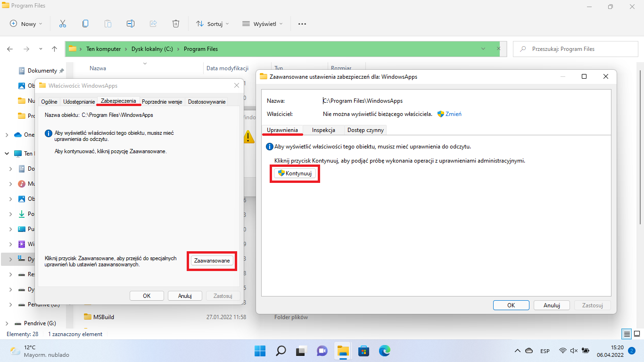Open the Windows Start menu
The image size is (644, 362).
pos(260,351)
